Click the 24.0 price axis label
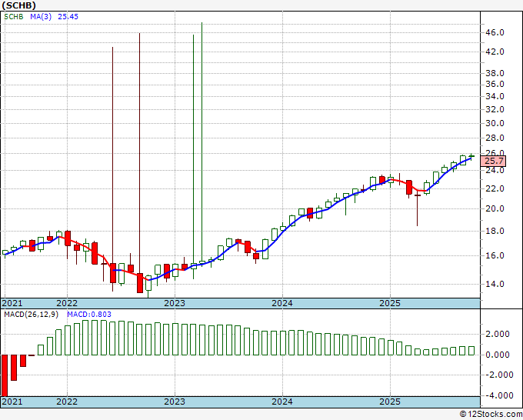 coord(495,171)
